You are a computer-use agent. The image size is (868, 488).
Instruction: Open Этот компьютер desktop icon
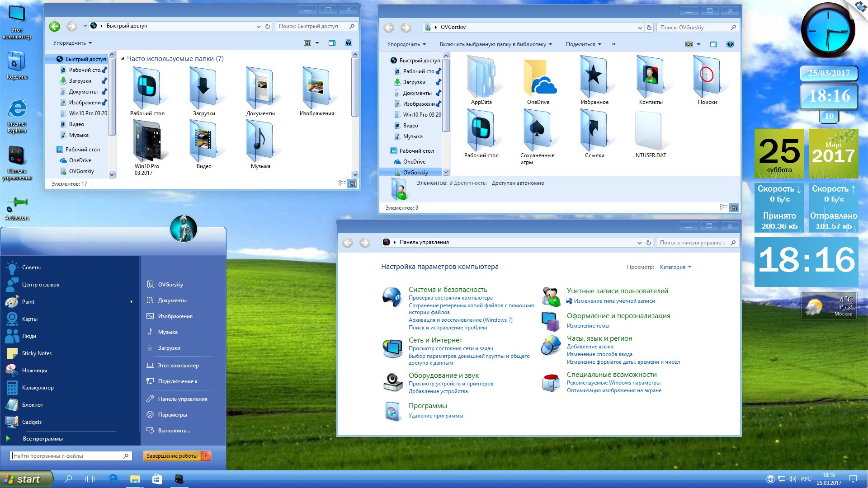(x=17, y=23)
